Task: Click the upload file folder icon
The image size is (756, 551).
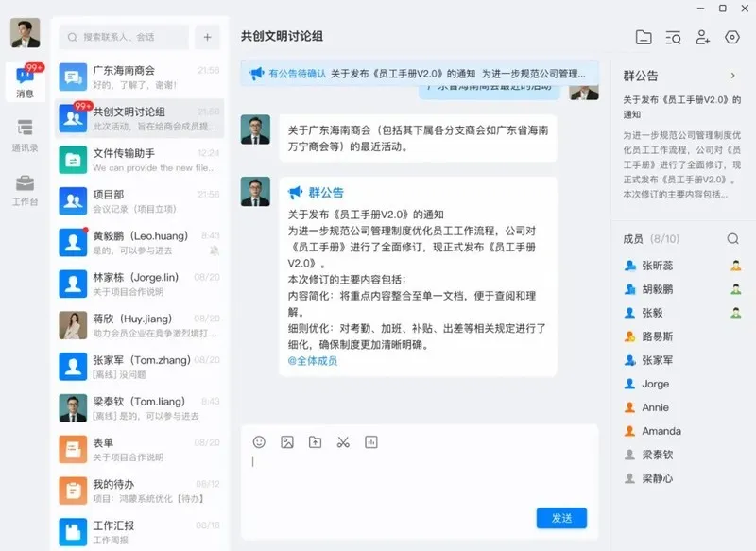Action: tap(315, 441)
